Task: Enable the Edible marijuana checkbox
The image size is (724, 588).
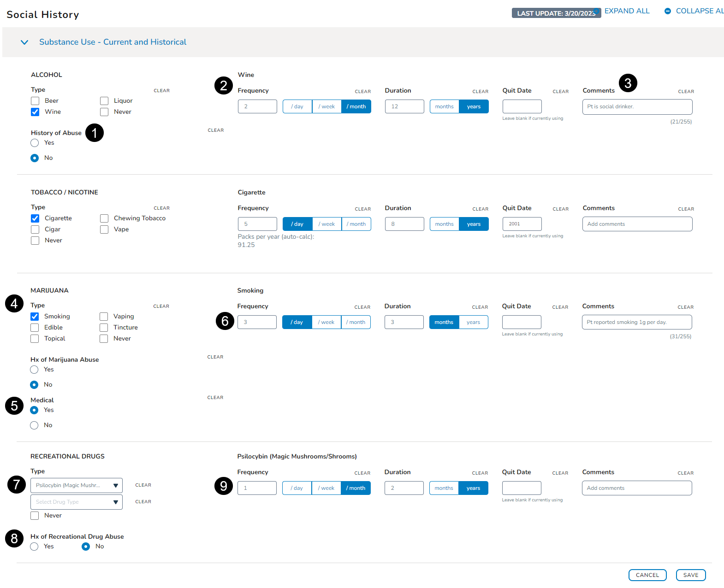Action: point(35,328)
